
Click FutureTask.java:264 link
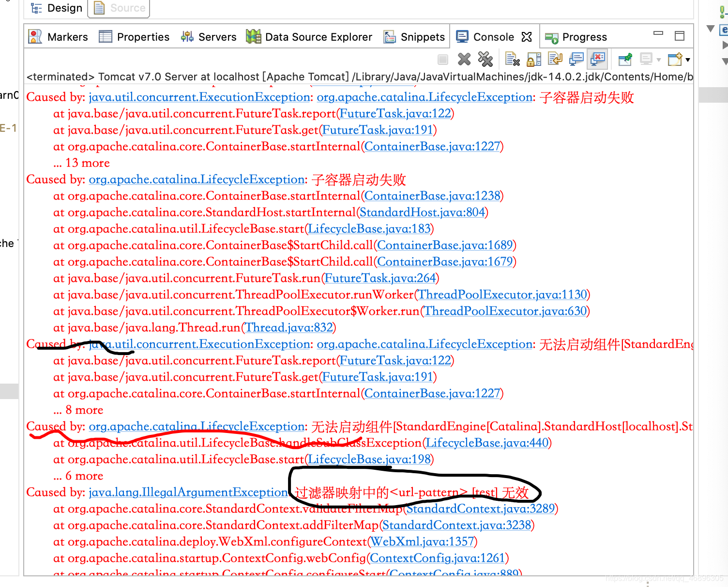coord(380,278)
